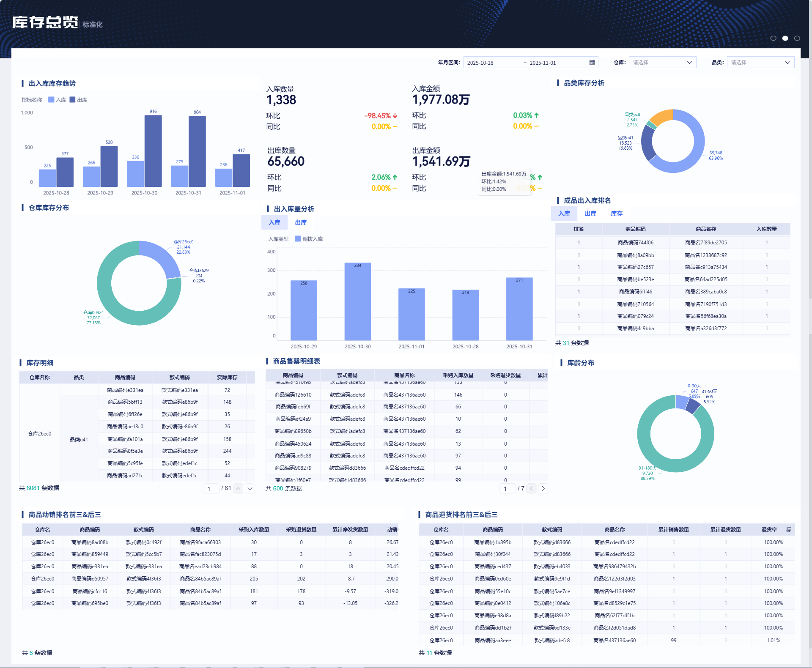Click 累计退货数量 header in 退货排名 table
The image size is (812, 668).
pyautogui.click(x=725, y=530)
